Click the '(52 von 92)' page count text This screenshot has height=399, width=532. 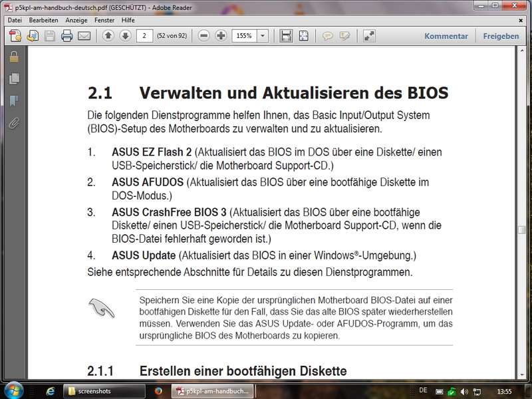[x=172, y=36]
